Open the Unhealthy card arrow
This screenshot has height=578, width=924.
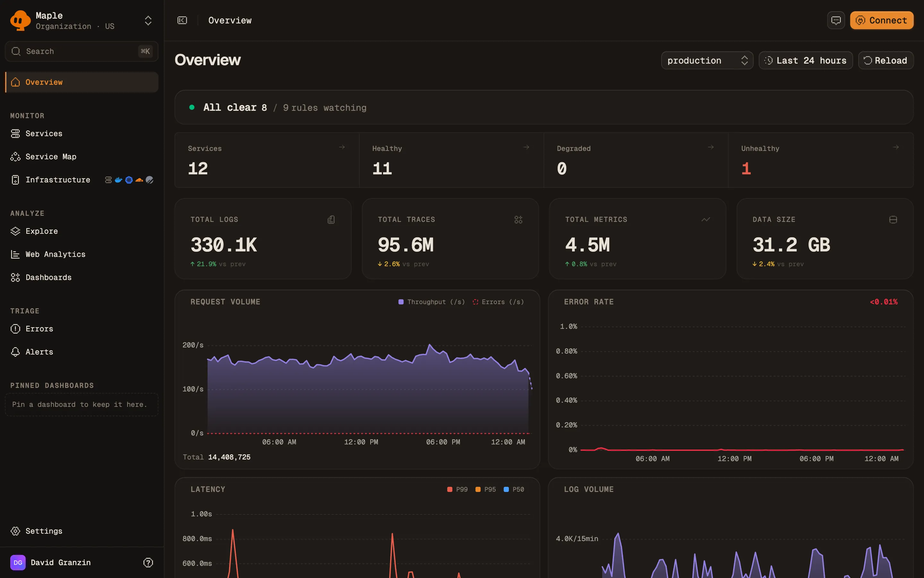click(x=896, y=147)
